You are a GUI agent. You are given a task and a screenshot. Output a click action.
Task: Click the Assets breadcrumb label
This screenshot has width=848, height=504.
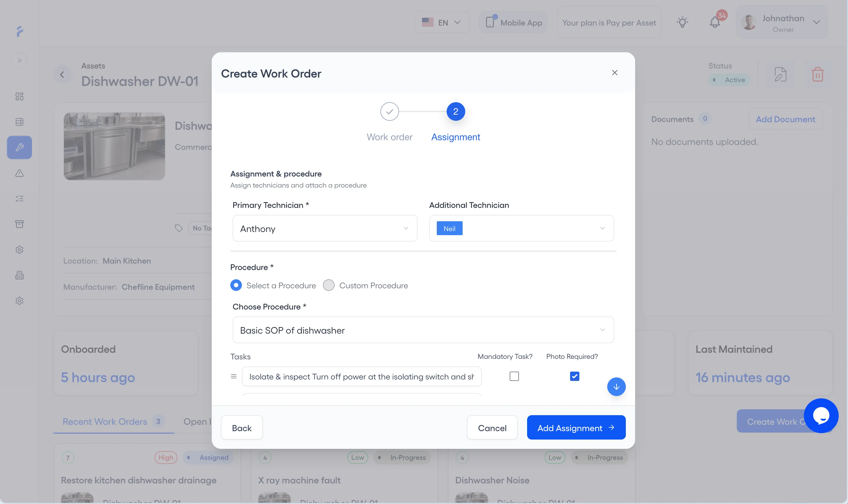[x=93, y=66]
